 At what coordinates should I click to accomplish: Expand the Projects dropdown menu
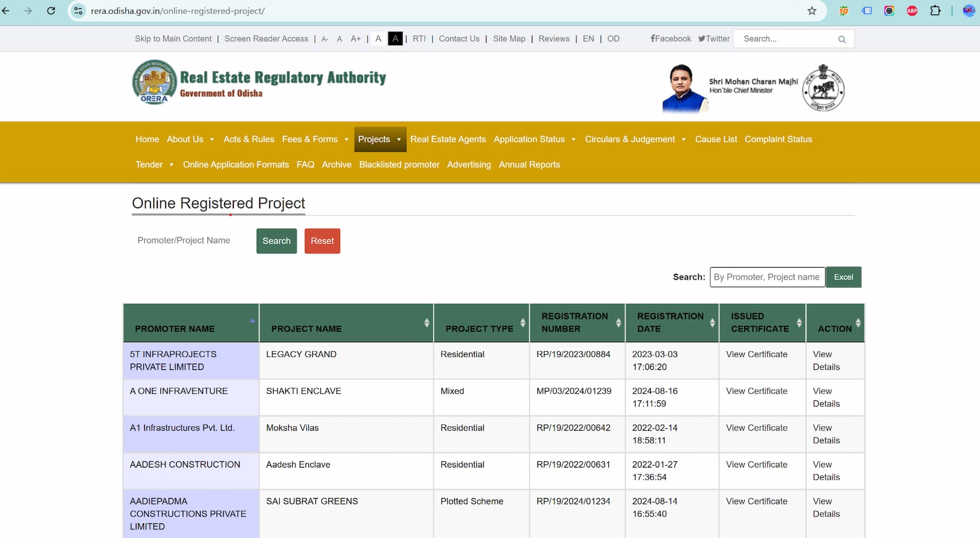click(380, 139)
